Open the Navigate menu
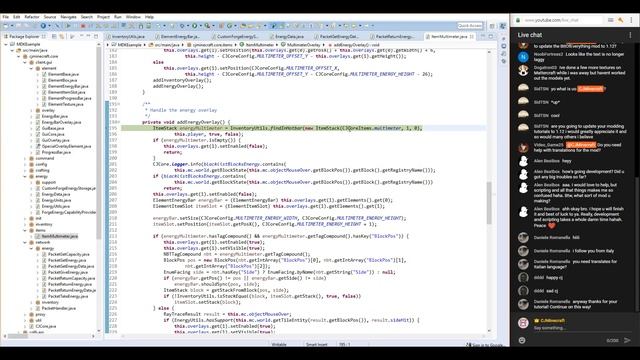Viewport: 640px width, 360px height. 69,17
